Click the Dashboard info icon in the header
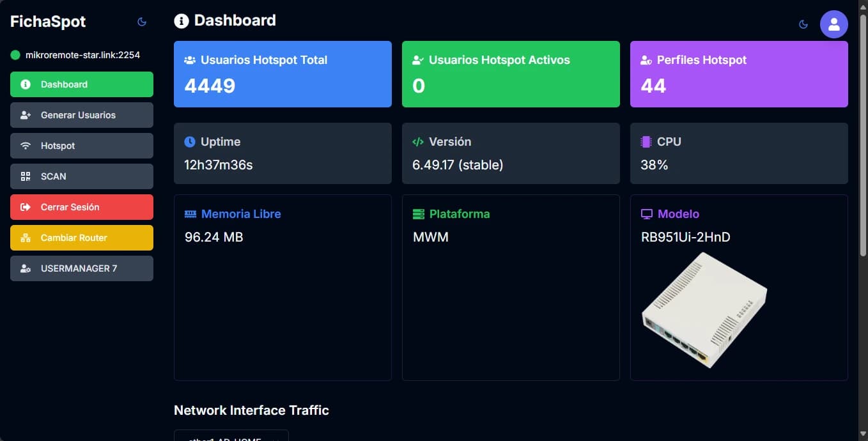 tap(181, 20)
